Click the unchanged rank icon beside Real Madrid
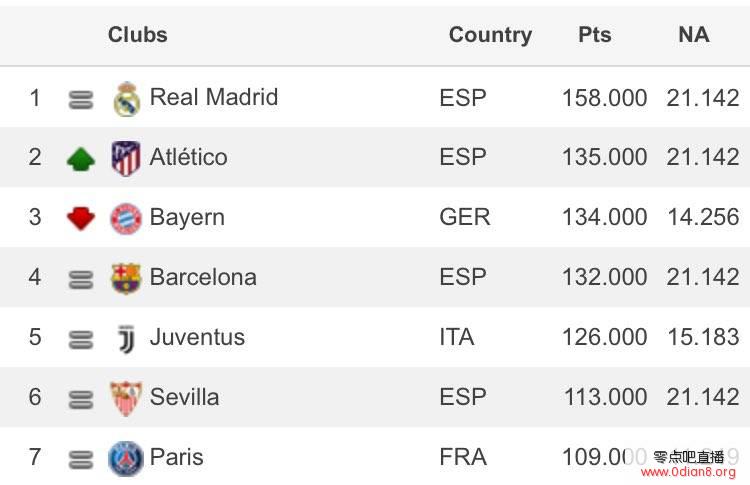 click(x=81, y=99)
